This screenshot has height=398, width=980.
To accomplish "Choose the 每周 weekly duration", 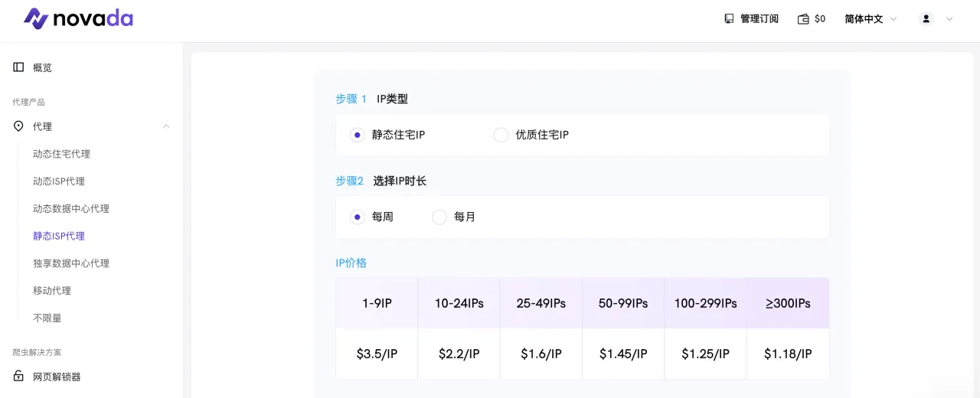I will tap(357, 217).
